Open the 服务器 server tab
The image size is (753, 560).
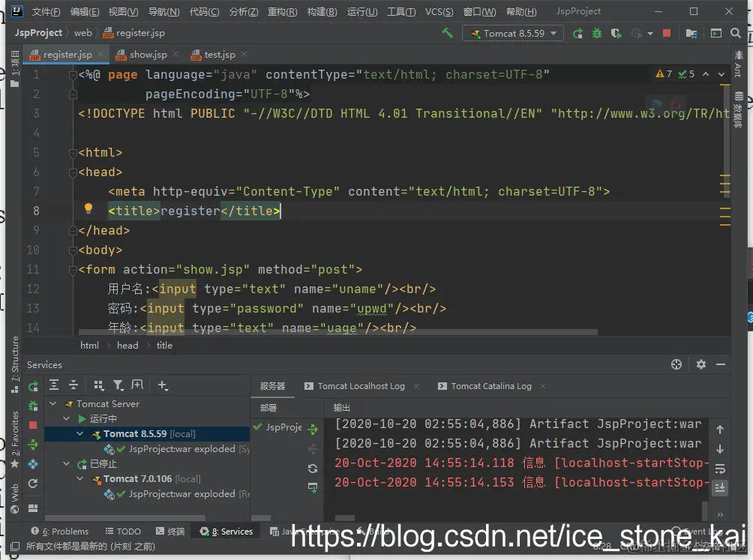click(272, 386)
